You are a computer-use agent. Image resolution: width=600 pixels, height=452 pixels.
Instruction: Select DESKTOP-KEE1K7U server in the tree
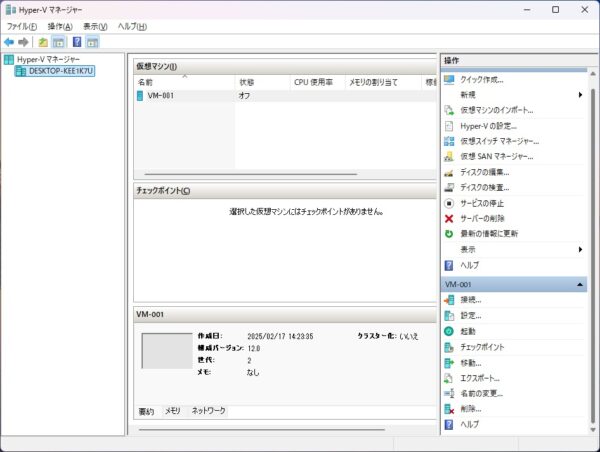(55, 71)
